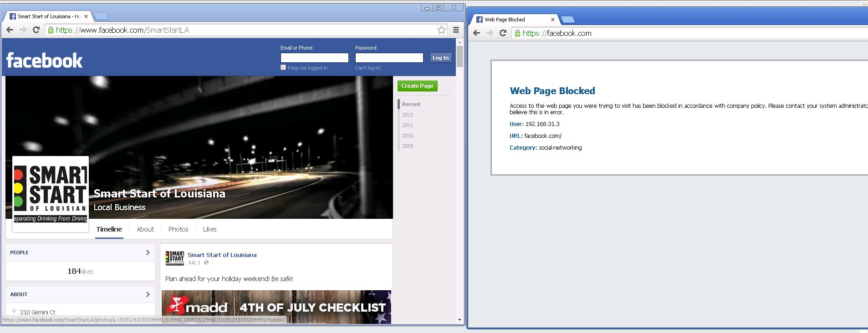Click forward arrow in the Smart Start window
The height and width of the screenshot is (333, 868).
[23, 30]
